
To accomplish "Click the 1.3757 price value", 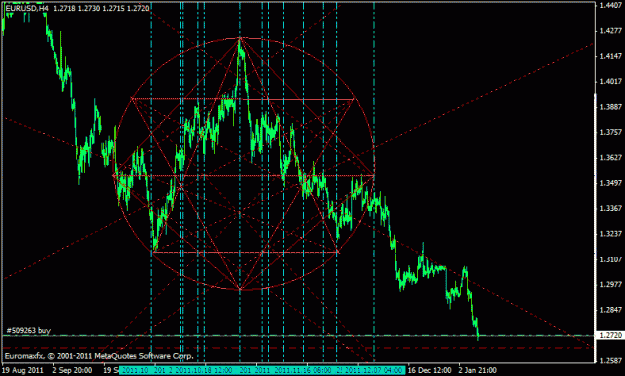I will click(611, 132).
